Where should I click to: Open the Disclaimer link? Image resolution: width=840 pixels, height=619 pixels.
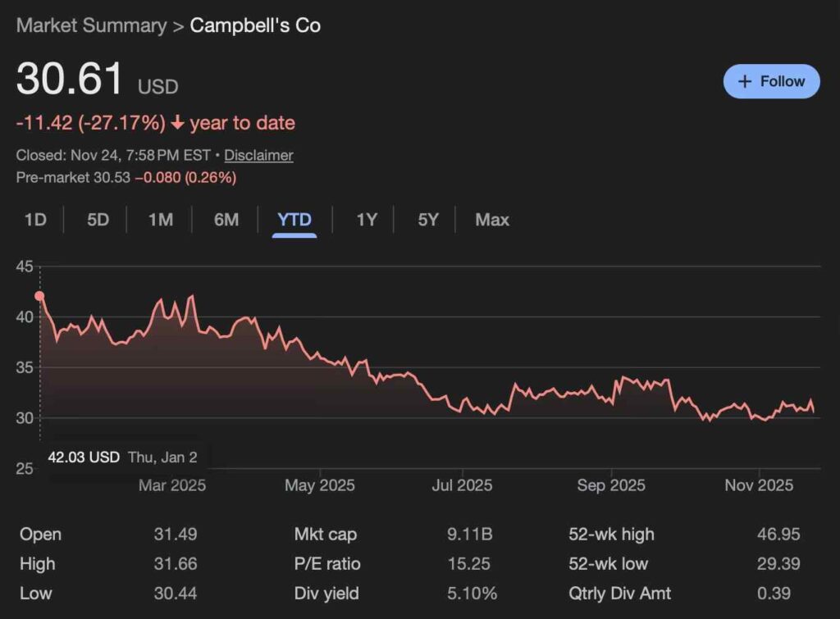click(x=258, y=155)
